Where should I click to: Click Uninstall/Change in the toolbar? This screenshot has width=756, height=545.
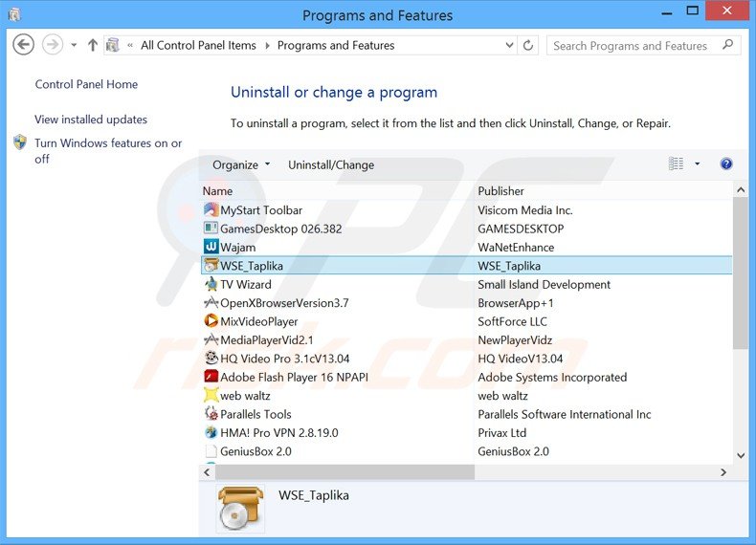pyautogui.click(x=331, y=164)
